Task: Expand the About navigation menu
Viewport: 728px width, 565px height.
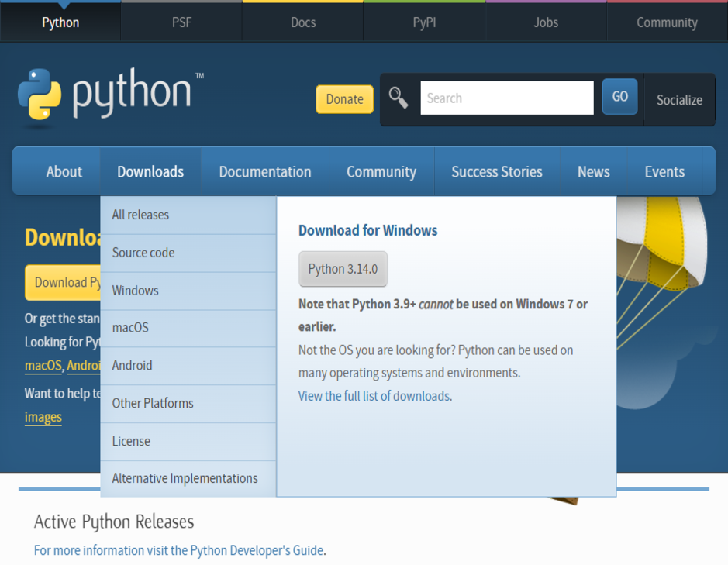Action: (x=64, y=171)
